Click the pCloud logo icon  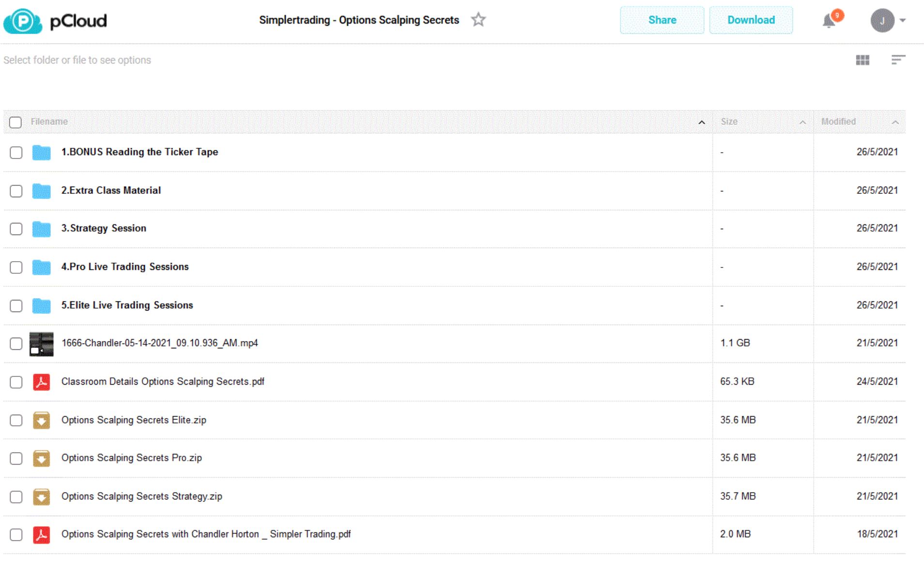(x=23, y=21)
